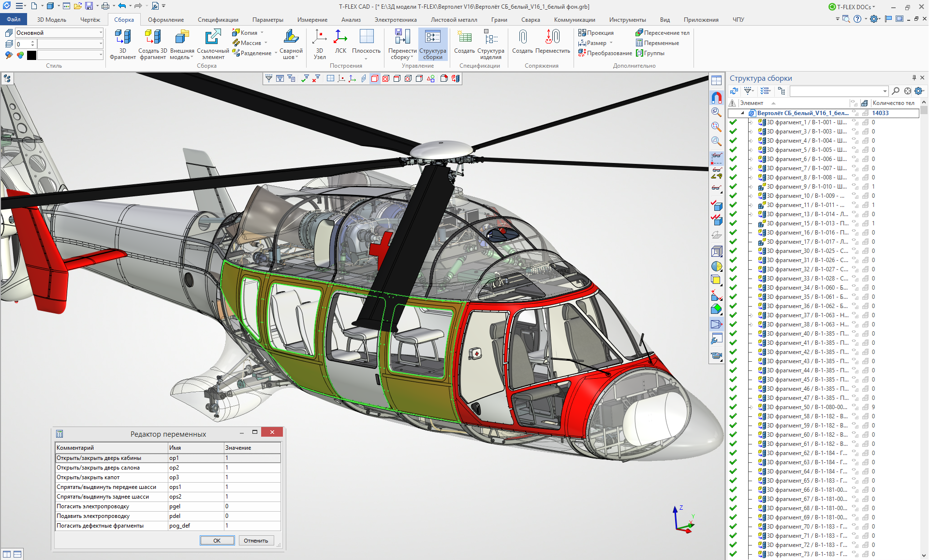The image size is (929, 560).
Task: Open the Разделение dropdown arrow
Action: pyautogui.click(x=276, y=53)
